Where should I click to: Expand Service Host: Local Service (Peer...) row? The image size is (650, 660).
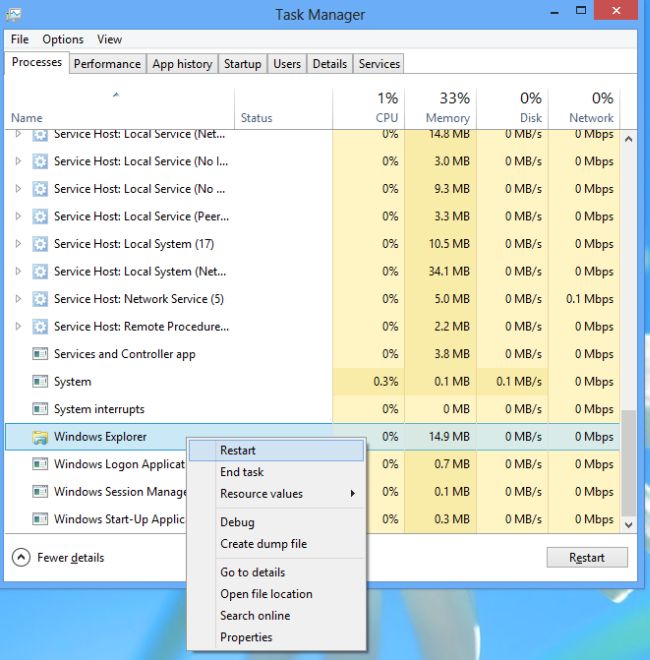[x=18, y=216]
